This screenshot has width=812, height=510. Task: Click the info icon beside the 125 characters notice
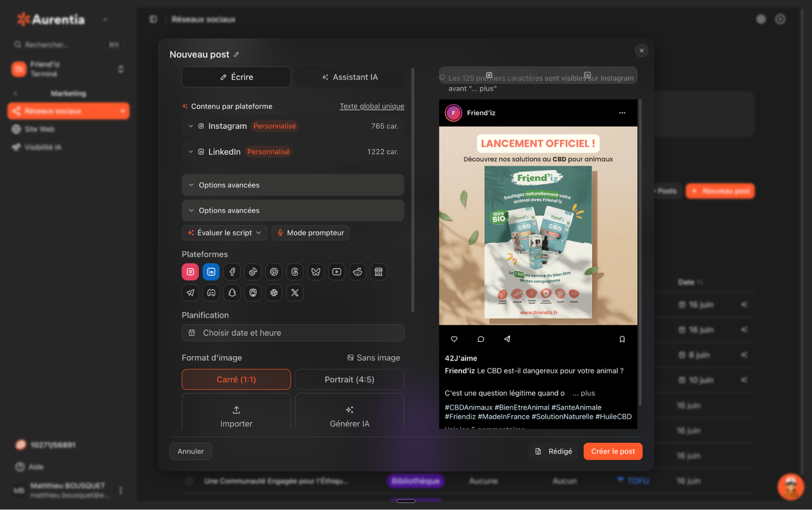[x=442, y=77]
